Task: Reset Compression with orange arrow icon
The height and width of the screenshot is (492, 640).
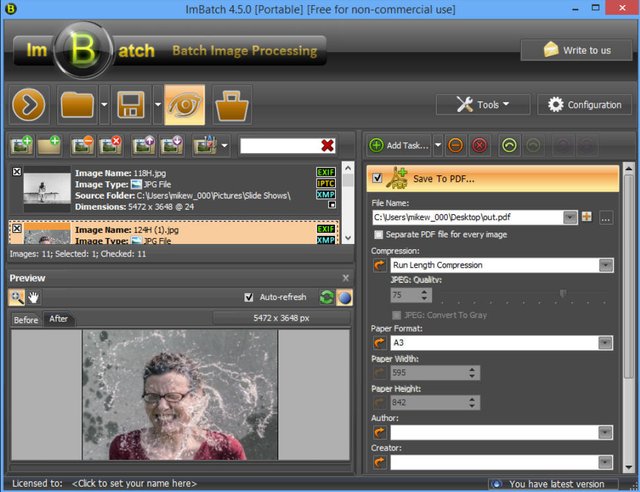Action: 380,265
